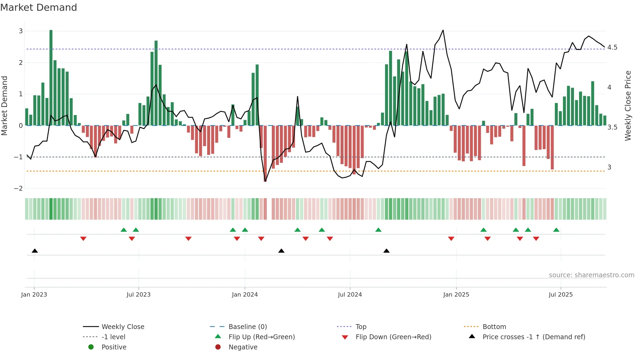Click the weekly close line peak near Dec 2024
This screenshot has width=644, height=362.
tap(443, 30)
